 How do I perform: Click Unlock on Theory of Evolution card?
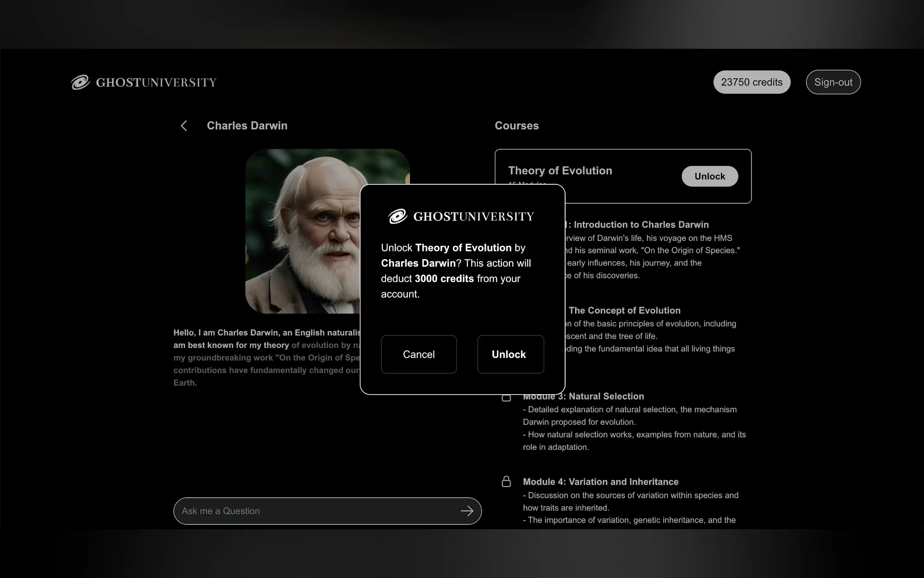tap(709, 176)
